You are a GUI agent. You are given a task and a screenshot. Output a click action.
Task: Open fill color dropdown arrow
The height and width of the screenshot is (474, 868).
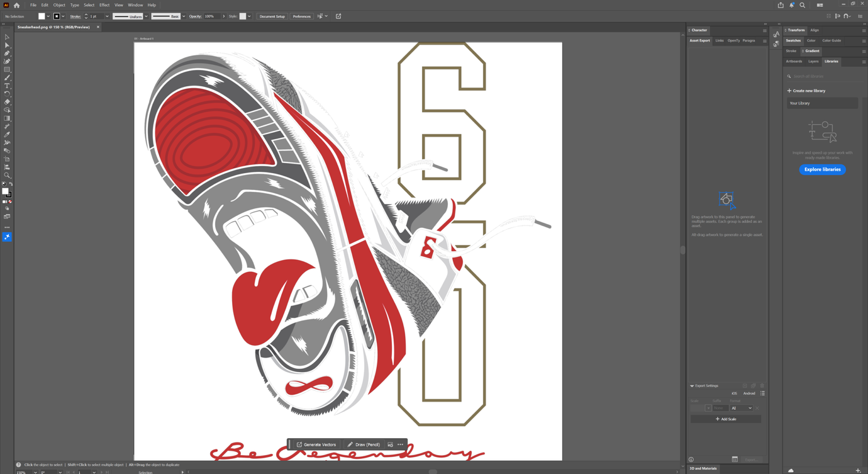(48, 16)
